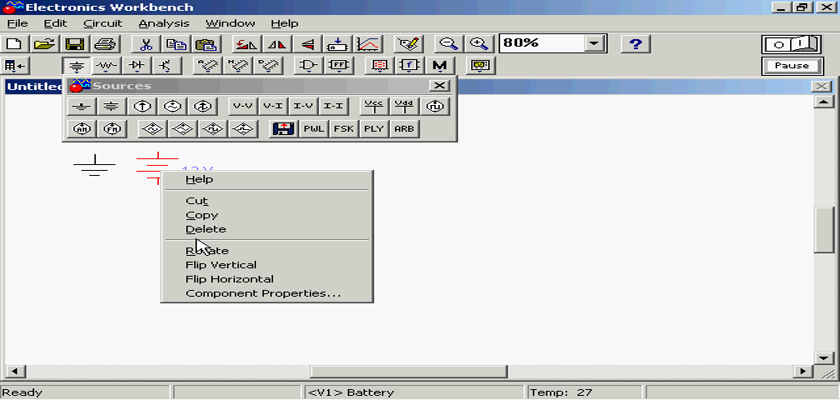Open the Logic Gates parts bin
This screenshot has width=840, height=400.
(x=309, y=66)
